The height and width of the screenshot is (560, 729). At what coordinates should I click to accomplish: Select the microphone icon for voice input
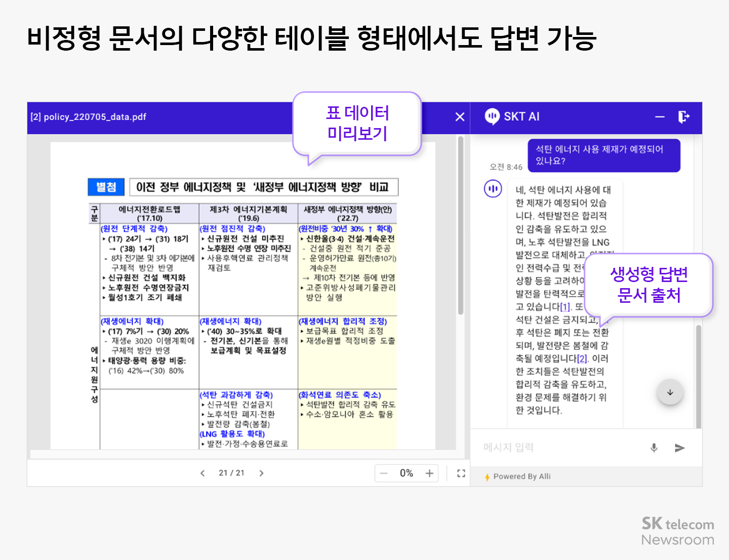654,448
